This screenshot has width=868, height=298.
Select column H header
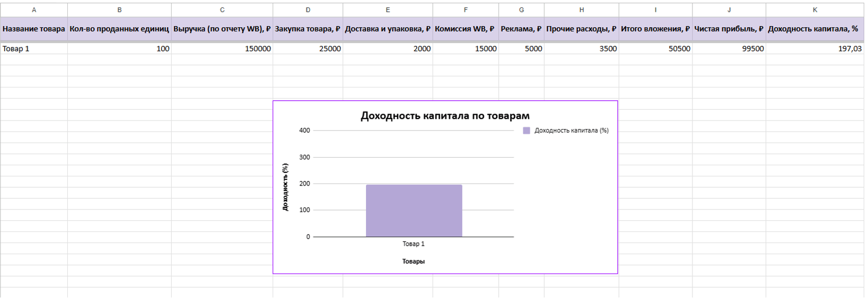tap(582, 10)
